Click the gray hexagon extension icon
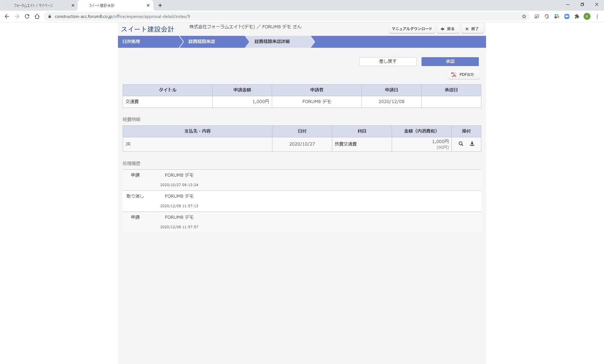The width and height of the screenshot is (604, 364). tap(547, 16)
